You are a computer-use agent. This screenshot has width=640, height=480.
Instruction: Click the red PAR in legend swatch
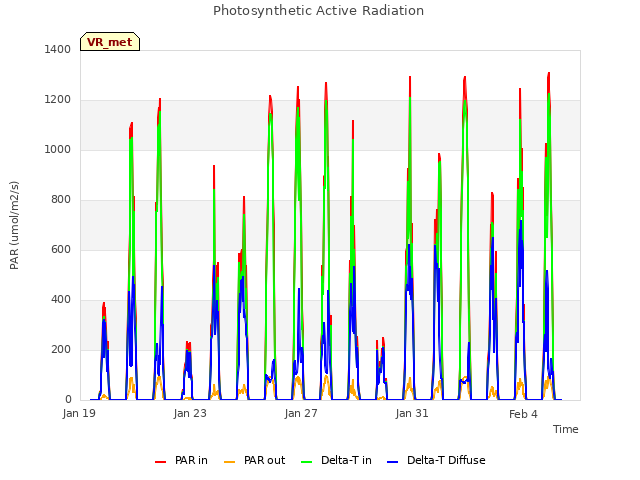160,462
